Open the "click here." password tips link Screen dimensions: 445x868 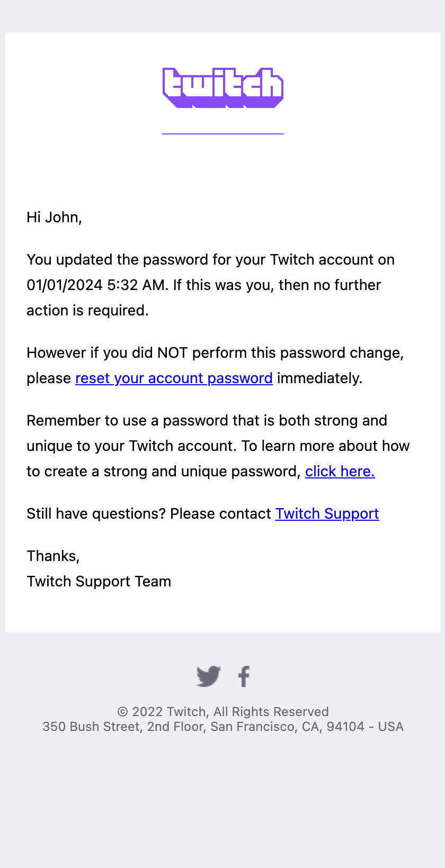click(x=340, y=472)
